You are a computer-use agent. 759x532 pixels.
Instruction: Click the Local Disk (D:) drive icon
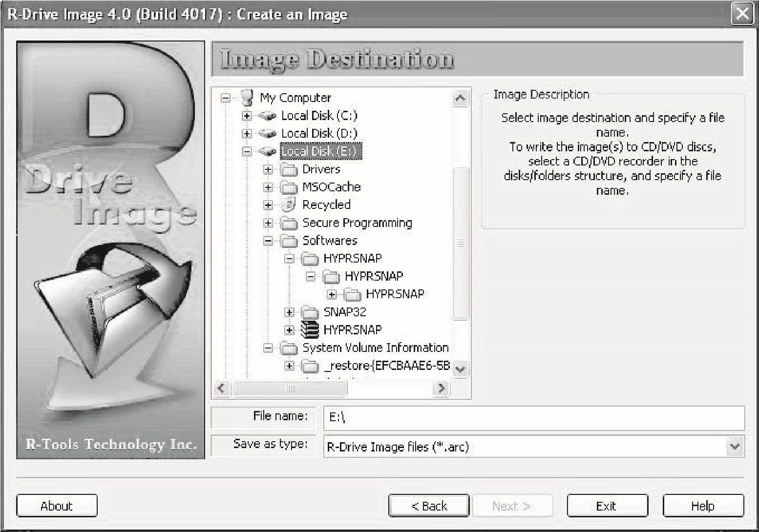(267, 134)
